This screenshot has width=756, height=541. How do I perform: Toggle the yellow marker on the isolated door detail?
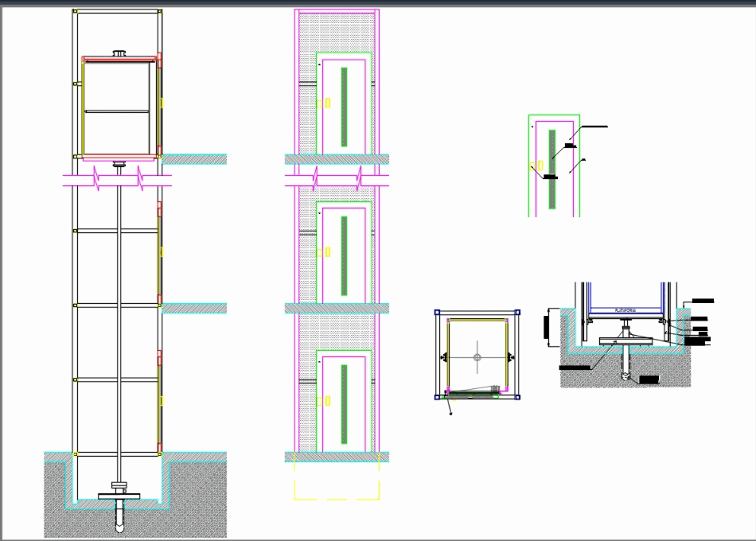531,165
